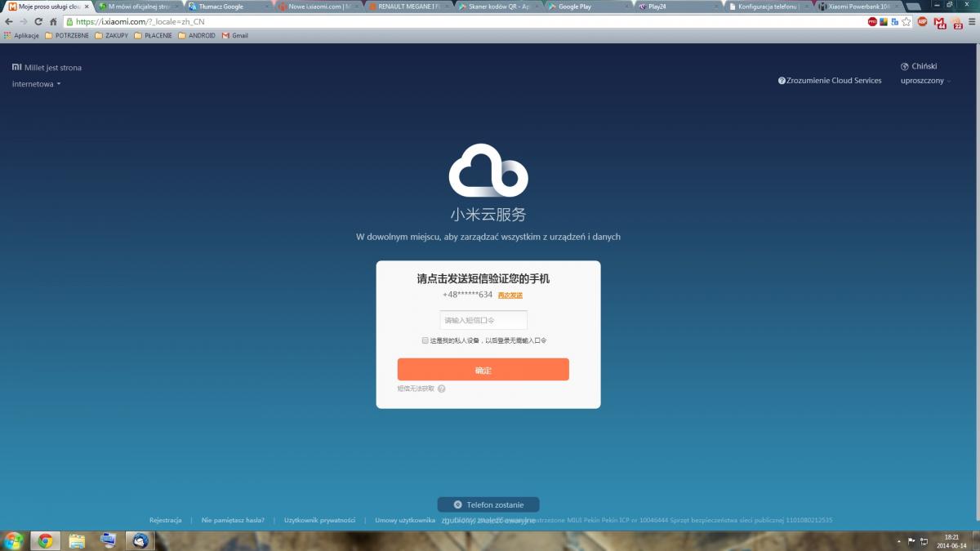Open the ZAKUPY bookmarks folder

111,36
